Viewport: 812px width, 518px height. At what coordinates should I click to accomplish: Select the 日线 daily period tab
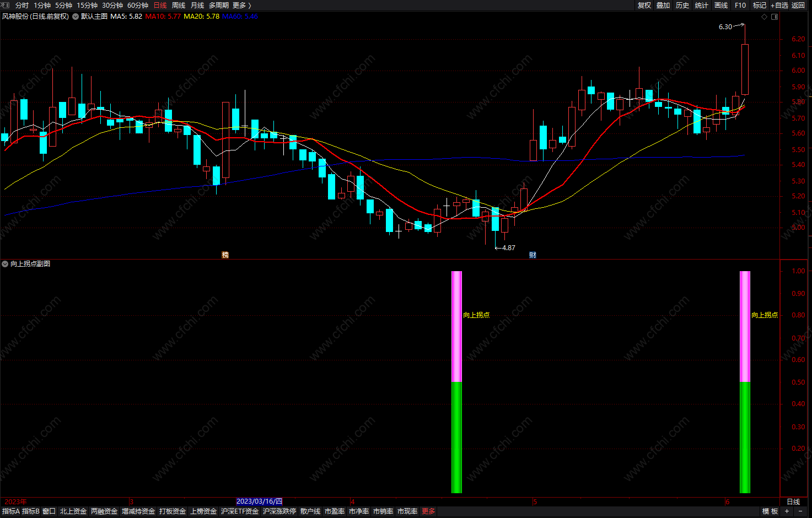pos(160,5)
